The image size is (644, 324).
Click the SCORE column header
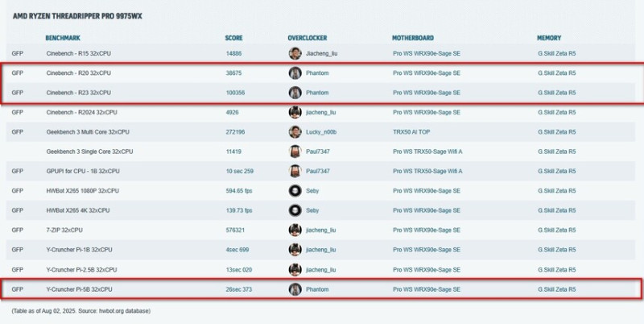233,38
